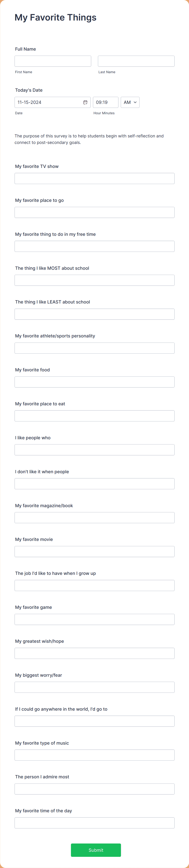Select the favorite place to go field
The image size is (189, 868).
(x=94, y=212)
